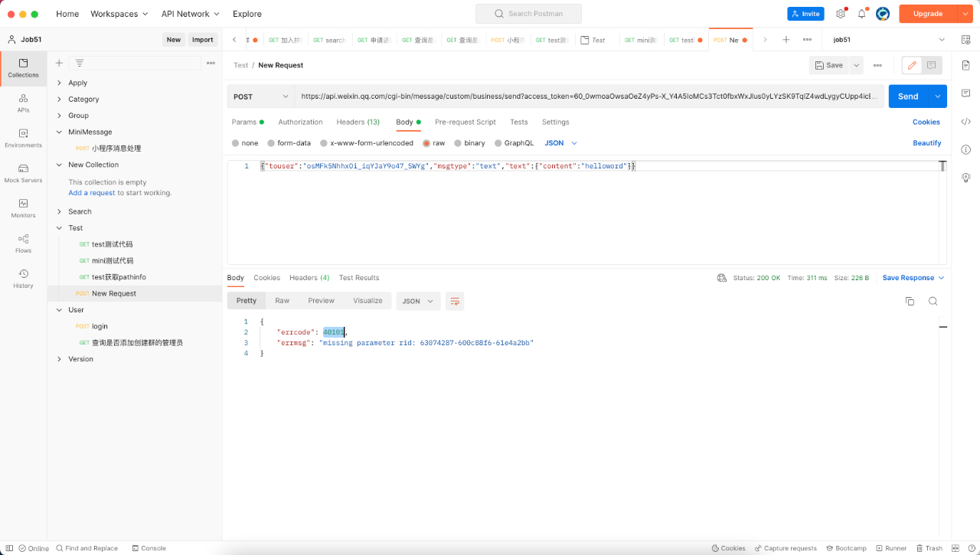Click the request URL input field
Viewport: 980px width, 555px height.
tap(590, 96)
